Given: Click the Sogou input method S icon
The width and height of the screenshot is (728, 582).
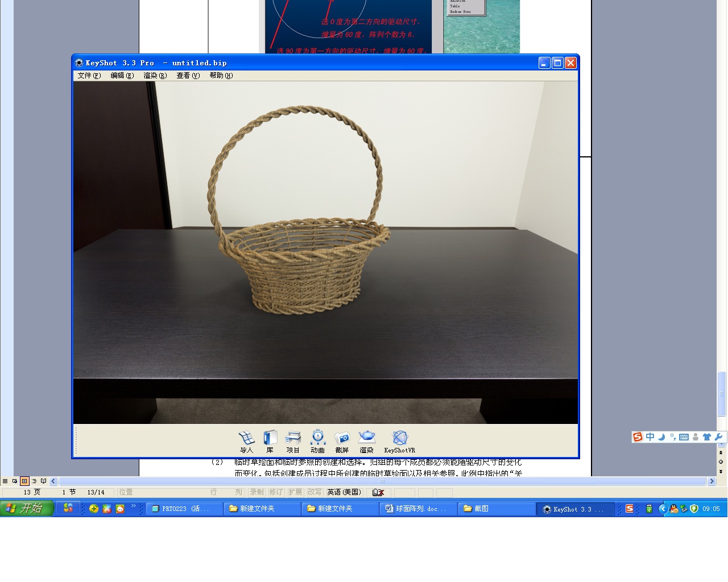Looking at the screenshot, I should pos(638,437).
